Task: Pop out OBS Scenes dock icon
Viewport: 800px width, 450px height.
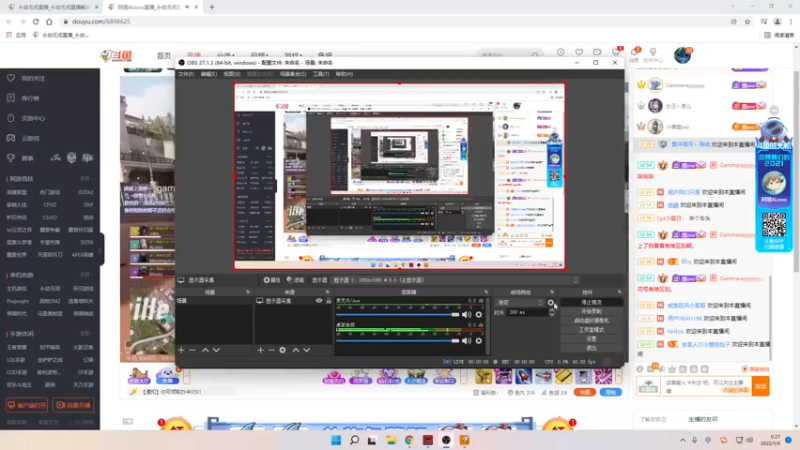Action: (248, 292)
